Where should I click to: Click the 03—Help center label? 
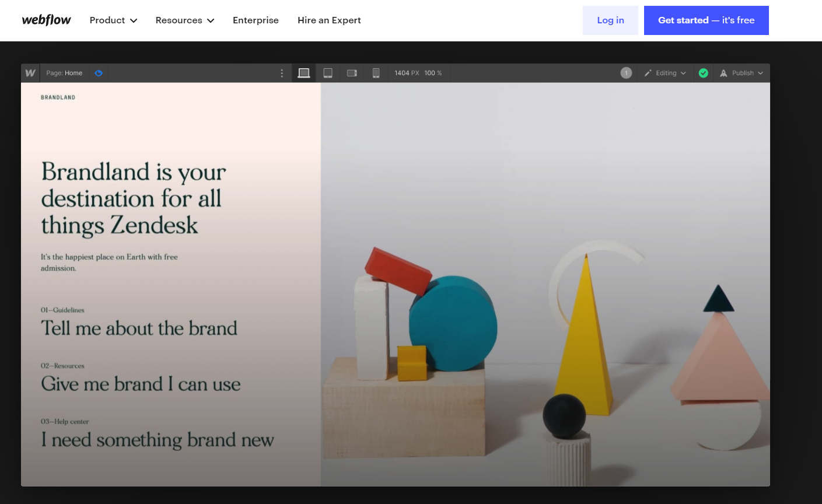click(x=65, y=421)
